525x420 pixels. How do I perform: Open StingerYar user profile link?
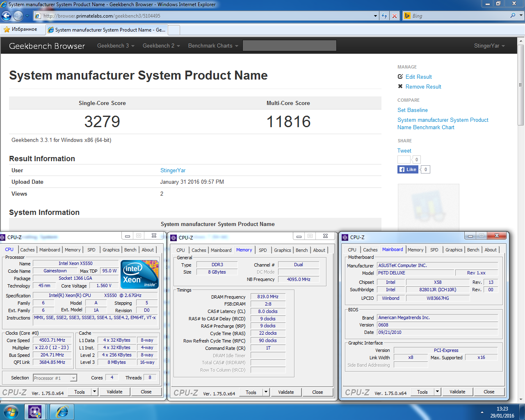click(173, 170)
